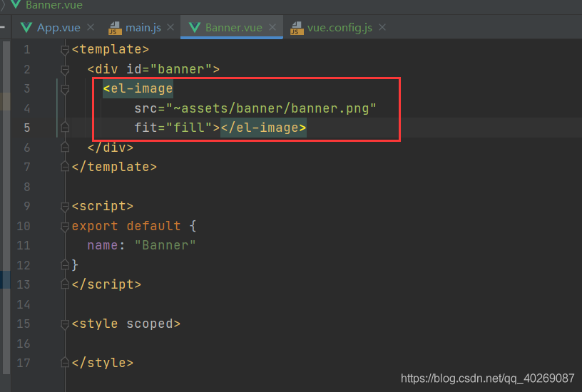Viewport: 582px width, 392px height.
Task: Close the vue.config.js tab
Action: [x=382, y=28]
